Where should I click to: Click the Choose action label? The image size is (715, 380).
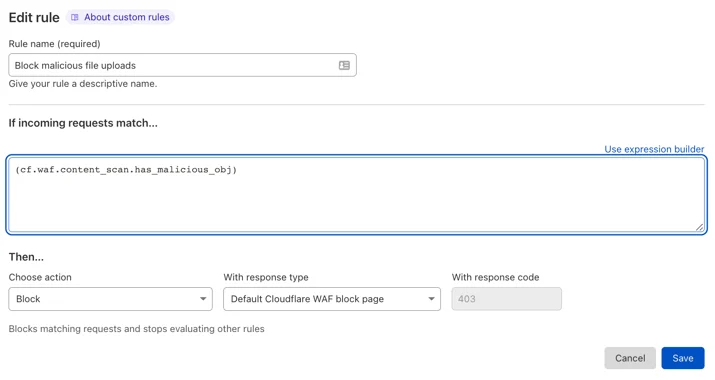(x=40, y=277)
